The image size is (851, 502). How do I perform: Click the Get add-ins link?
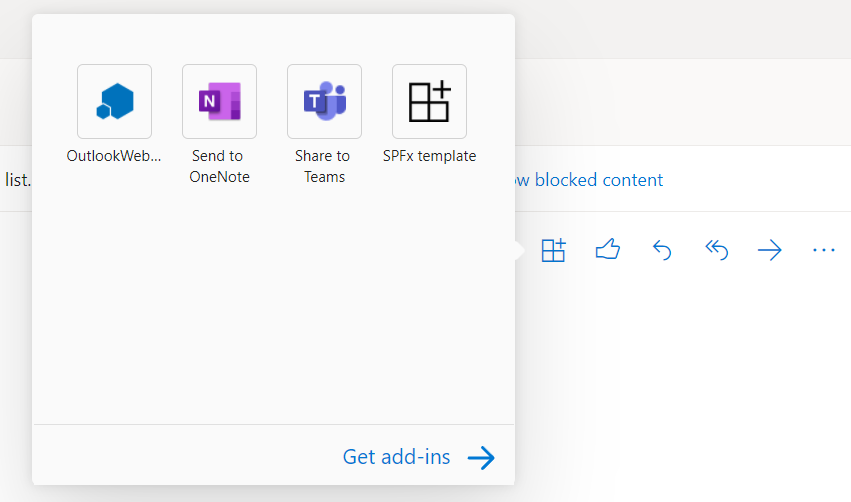[x=418, y=457]
